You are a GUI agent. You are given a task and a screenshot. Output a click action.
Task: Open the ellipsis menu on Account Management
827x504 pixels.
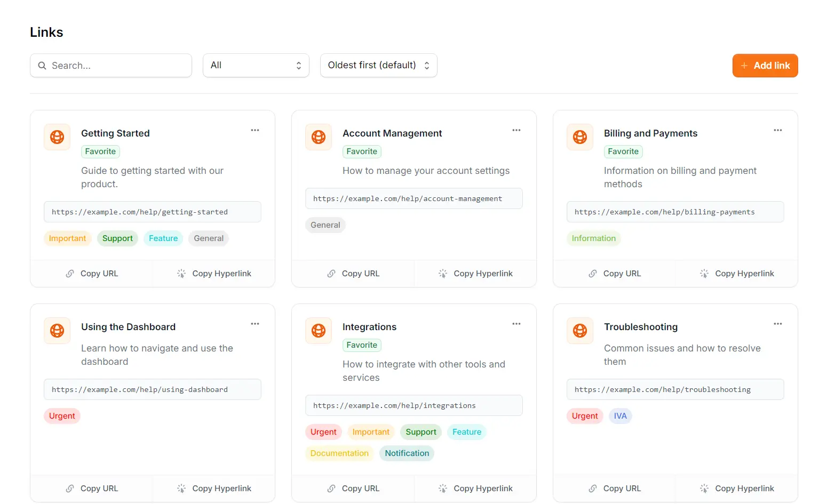point(516,130)
